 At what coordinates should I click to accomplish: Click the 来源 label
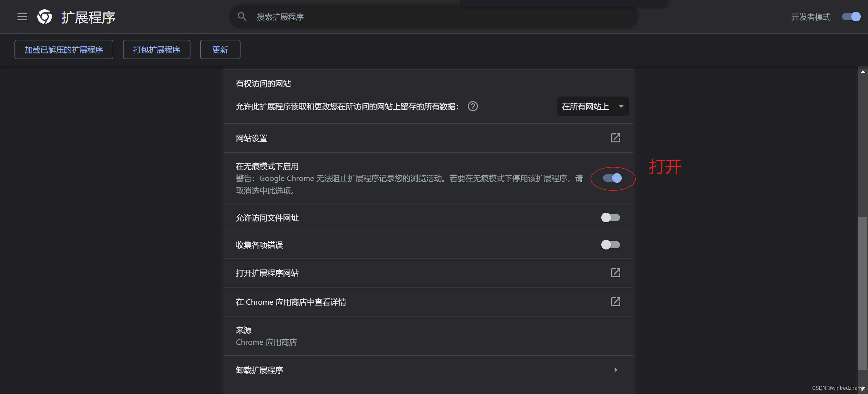point(244,330)
